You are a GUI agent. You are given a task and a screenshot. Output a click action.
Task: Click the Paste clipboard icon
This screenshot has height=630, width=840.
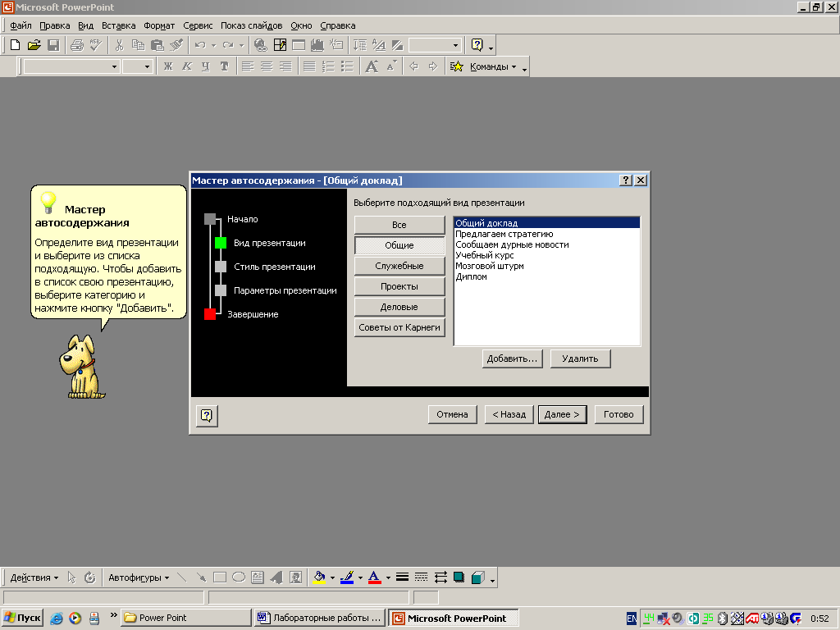(157, 45)
